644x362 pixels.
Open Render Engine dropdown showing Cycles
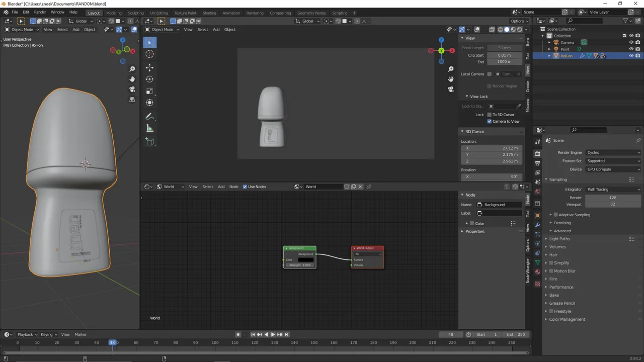613,152
